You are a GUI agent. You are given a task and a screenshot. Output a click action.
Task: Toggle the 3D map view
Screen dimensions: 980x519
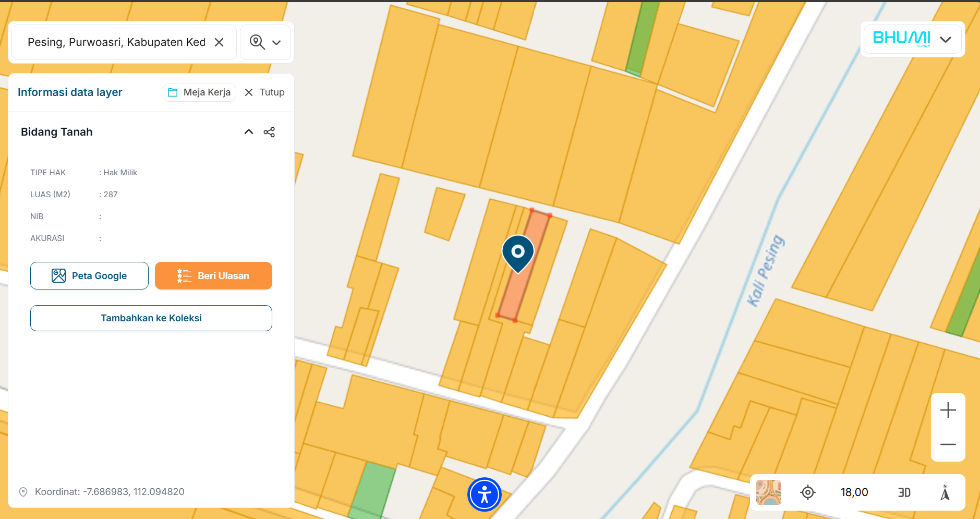(904, 492)
